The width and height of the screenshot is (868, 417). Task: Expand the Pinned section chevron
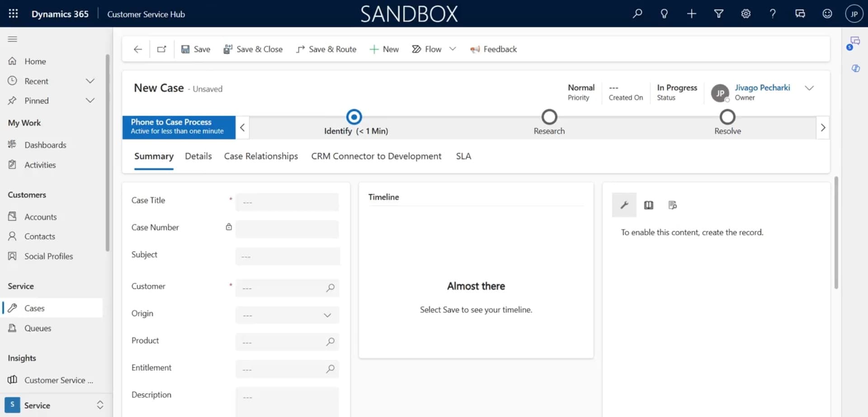pyautogui.click(x=90, y=100)
